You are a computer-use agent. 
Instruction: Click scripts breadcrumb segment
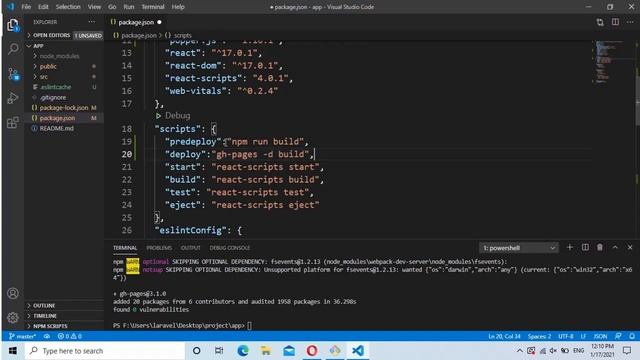click(x=182, y=36)
